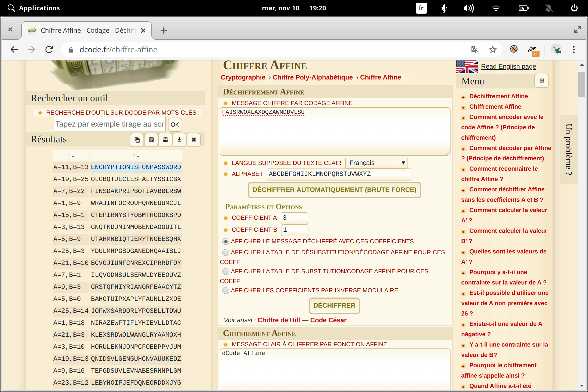Sort the coefficients column with the arrows
The image size is (588, 392).
tap(71, 155)
